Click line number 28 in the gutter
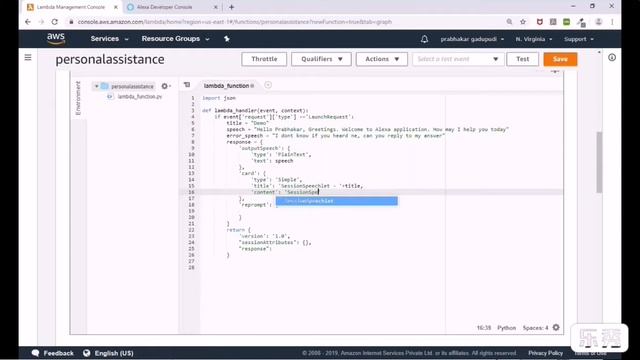 click(191, 268)
